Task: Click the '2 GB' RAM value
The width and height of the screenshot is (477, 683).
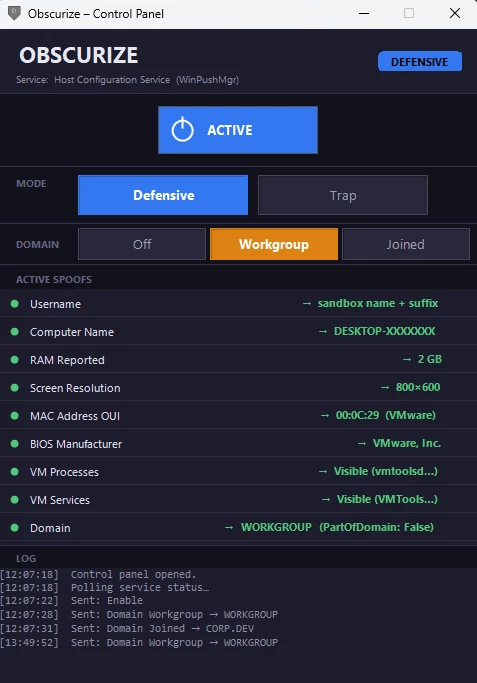Action: (430, 359)
